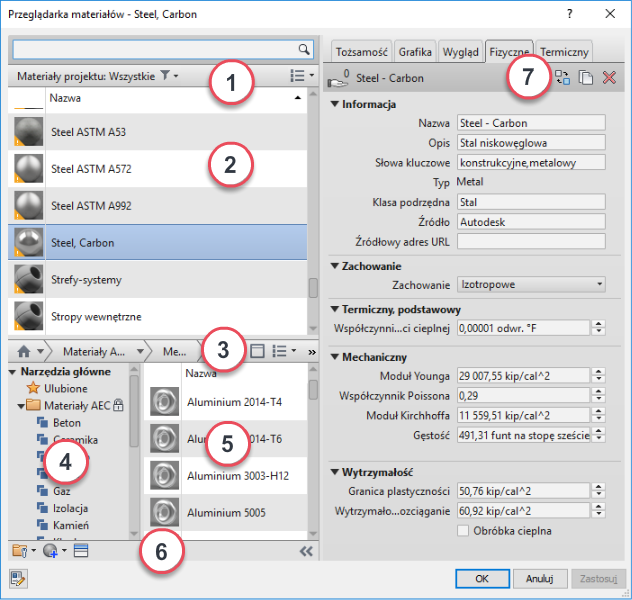Viewport: 632px width, 600px height.
Task: Select Steel ASTM A992 material row
Action: coord(158,206)
